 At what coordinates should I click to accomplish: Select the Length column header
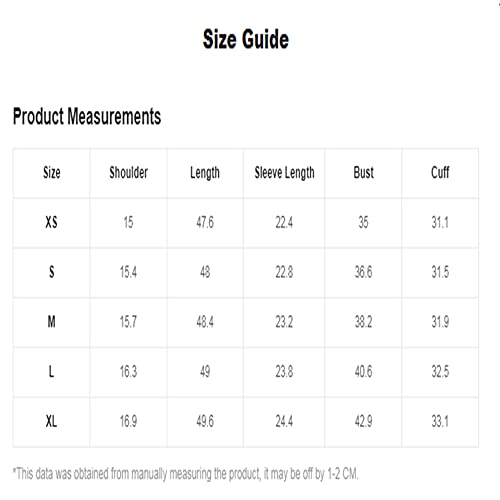pyautogui.click(x=205, y=173)
